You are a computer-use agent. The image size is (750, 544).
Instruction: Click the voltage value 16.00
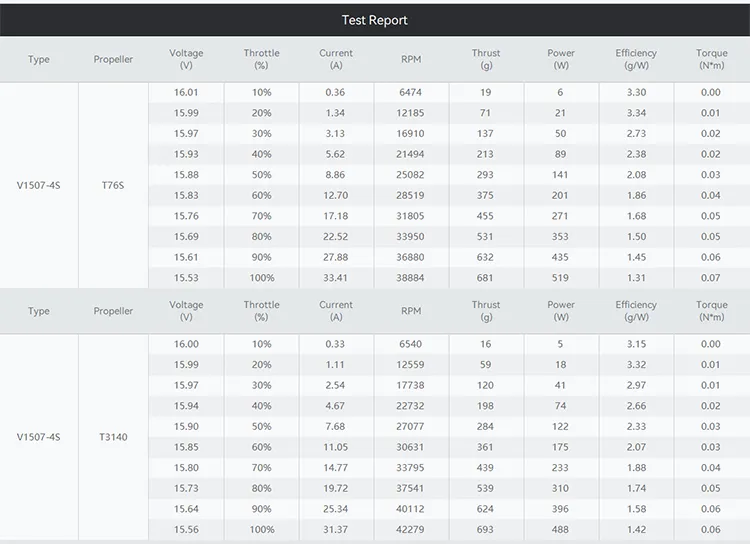(186, 344)
